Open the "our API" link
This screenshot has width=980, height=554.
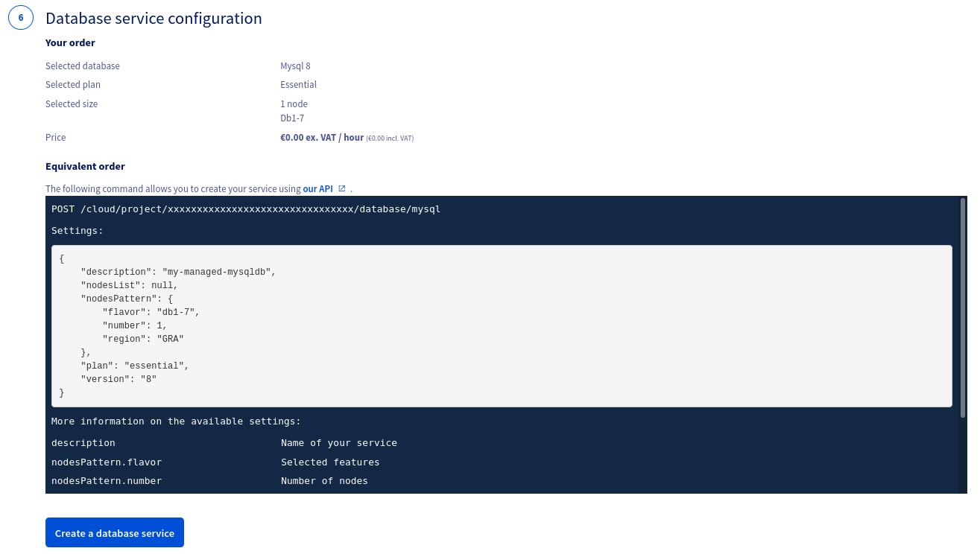317,189
